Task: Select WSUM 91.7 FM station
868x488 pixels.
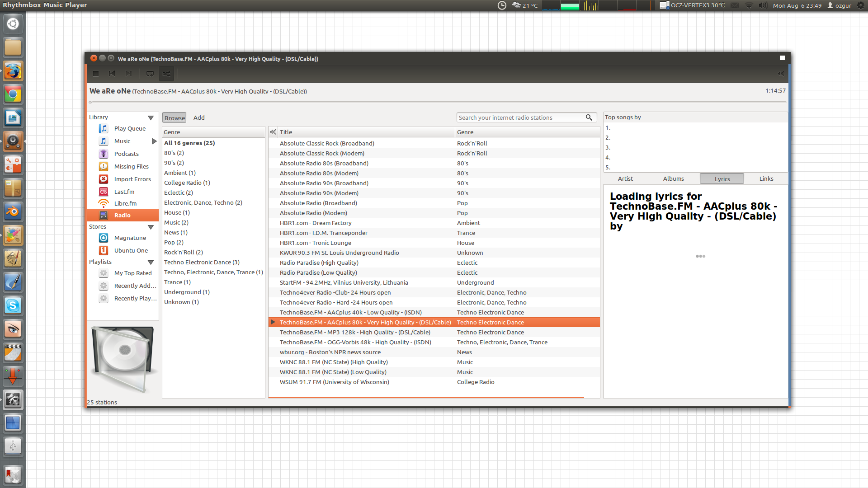Action: (x=434, y=382)
